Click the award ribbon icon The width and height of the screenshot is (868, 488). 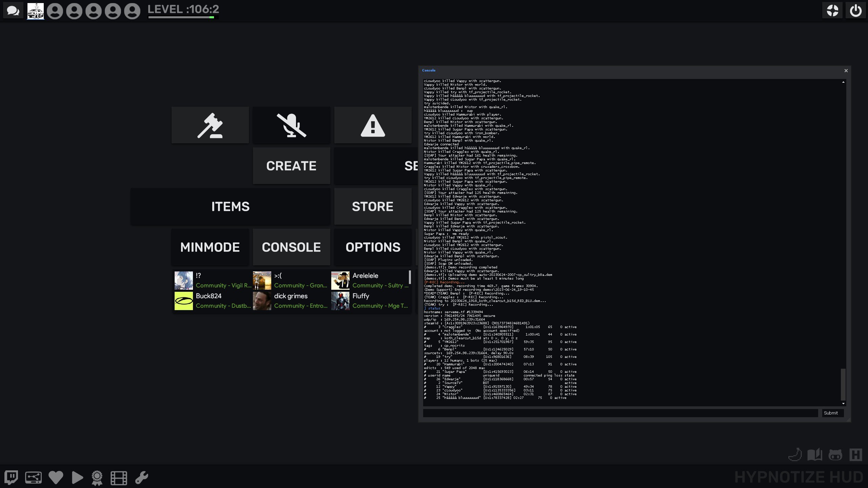coord(97,478)
